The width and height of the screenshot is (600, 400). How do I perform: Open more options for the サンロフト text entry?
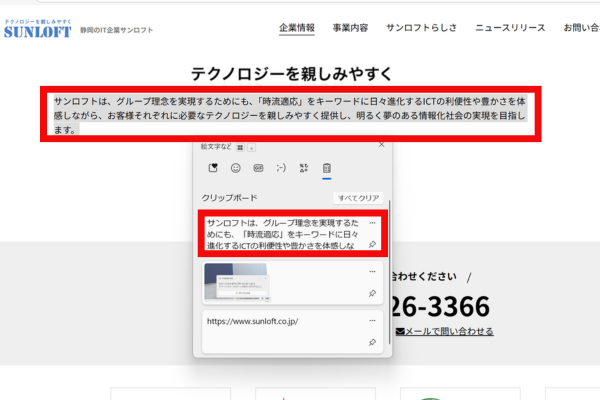(x=372, y=222)
